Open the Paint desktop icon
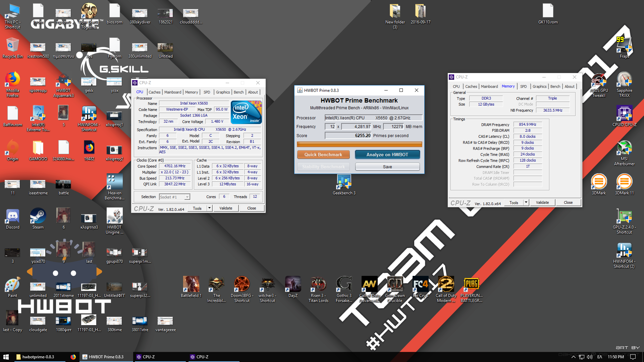Image resolution: width=644 pixels, height=362 pixels. 12,287
